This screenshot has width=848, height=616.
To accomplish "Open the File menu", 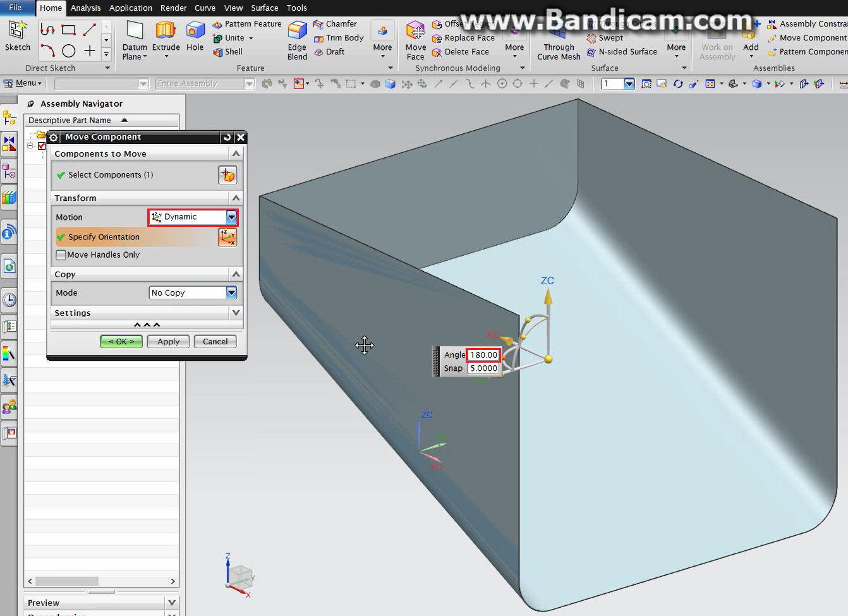I will coord(15,8).
